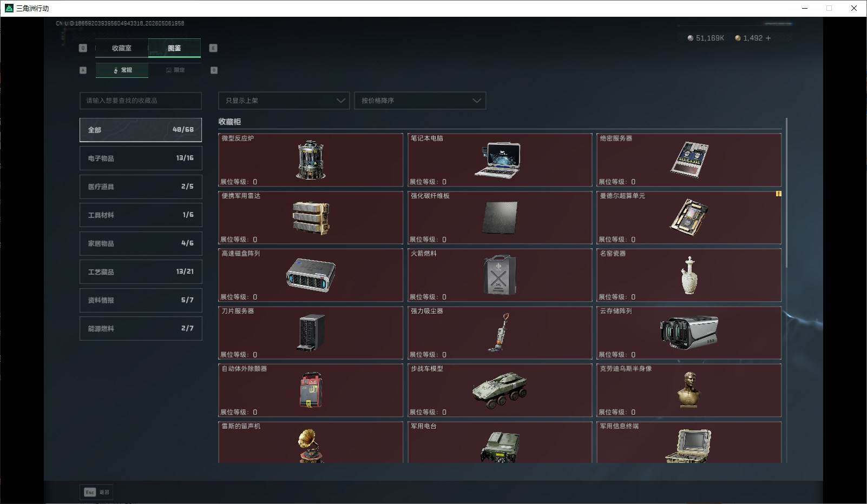Click the Esc 返回 back button

coord(96,492)
